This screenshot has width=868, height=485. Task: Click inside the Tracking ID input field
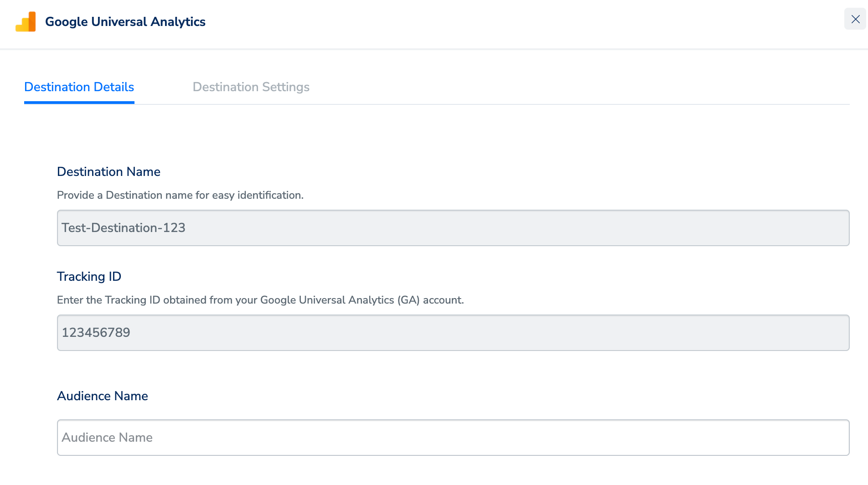coord(453,333)
